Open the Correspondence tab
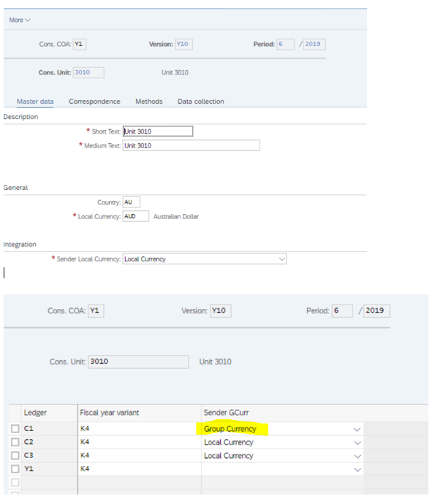Screen dimensions: 443x504 pos(94,102)
